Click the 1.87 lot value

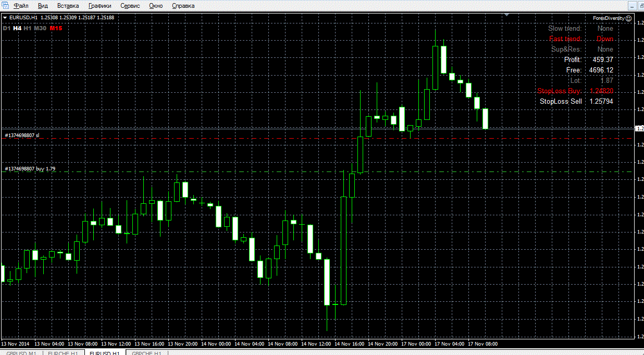click(x=607, y=81)
